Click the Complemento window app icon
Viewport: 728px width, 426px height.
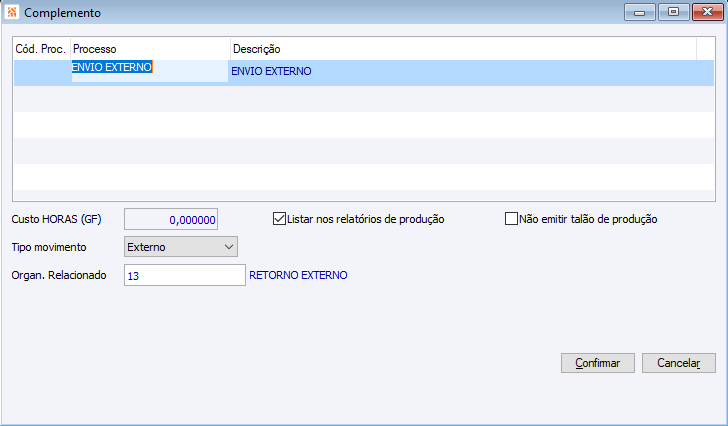[x=12, y=12]
